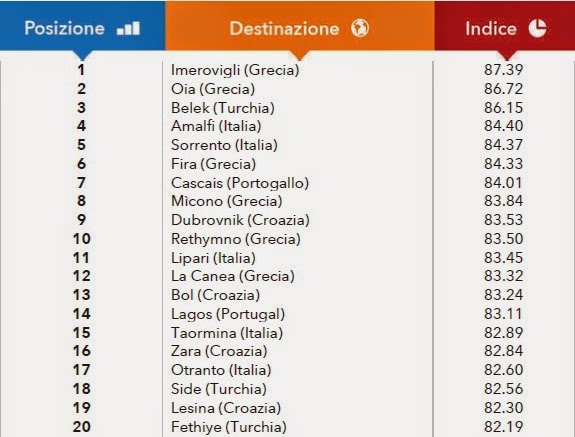Open the Belek (Turchia) destination entry
This screenshot has height=437, width=575.
coord(223,108)
